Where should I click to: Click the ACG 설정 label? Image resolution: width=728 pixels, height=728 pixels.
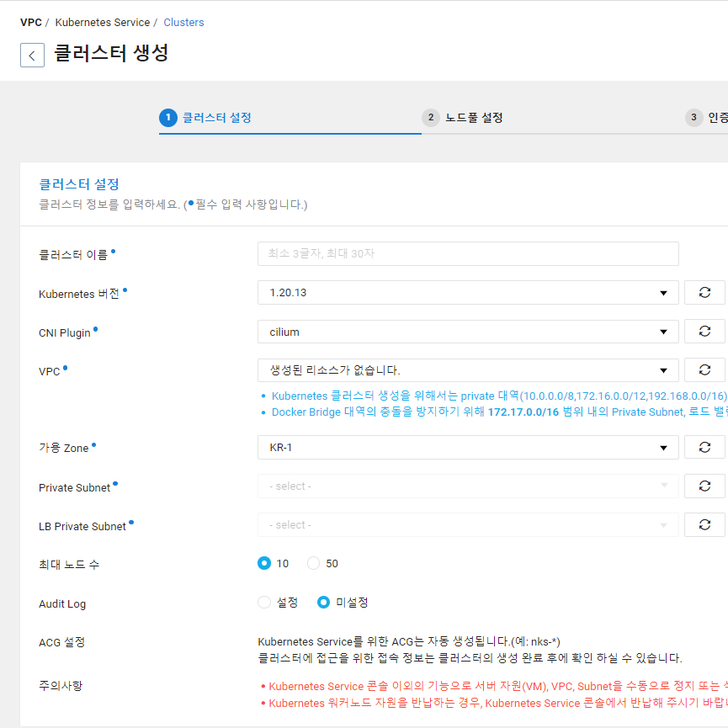[61, 642]
